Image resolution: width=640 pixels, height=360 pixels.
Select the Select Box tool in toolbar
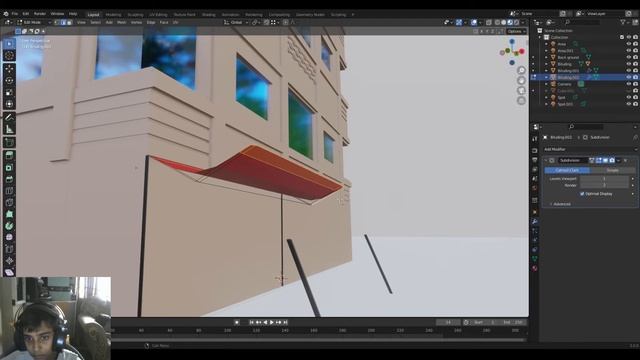(9, 44)
